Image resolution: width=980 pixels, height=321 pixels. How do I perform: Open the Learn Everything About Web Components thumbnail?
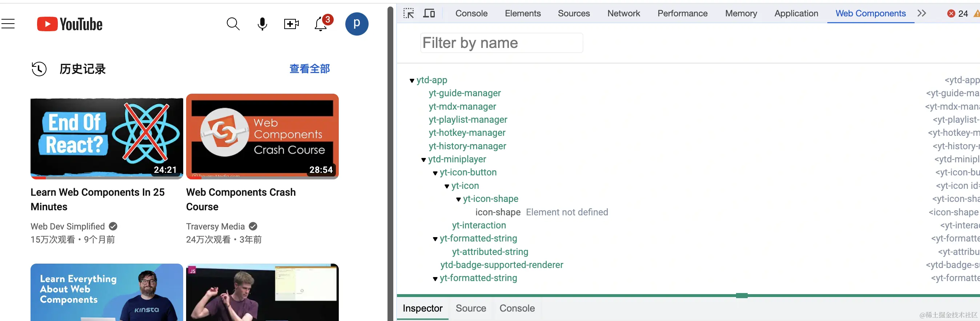pos(107,292)
